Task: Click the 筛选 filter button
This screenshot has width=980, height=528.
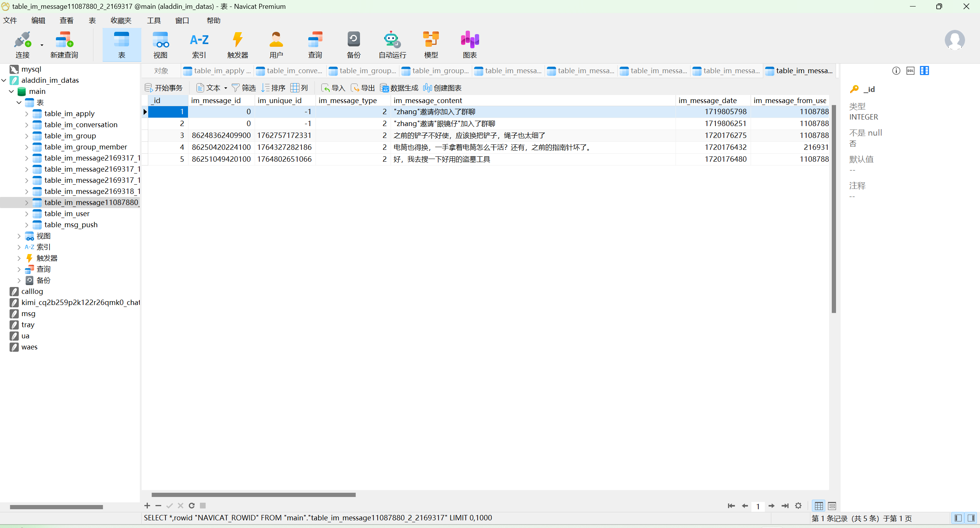Action: (244, 88)
